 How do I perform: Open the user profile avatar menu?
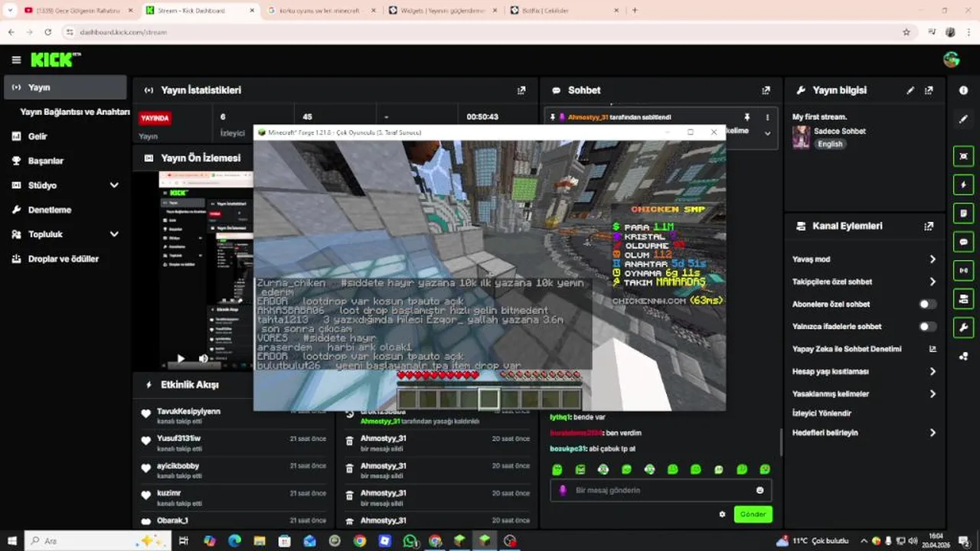tap(952, 60)
